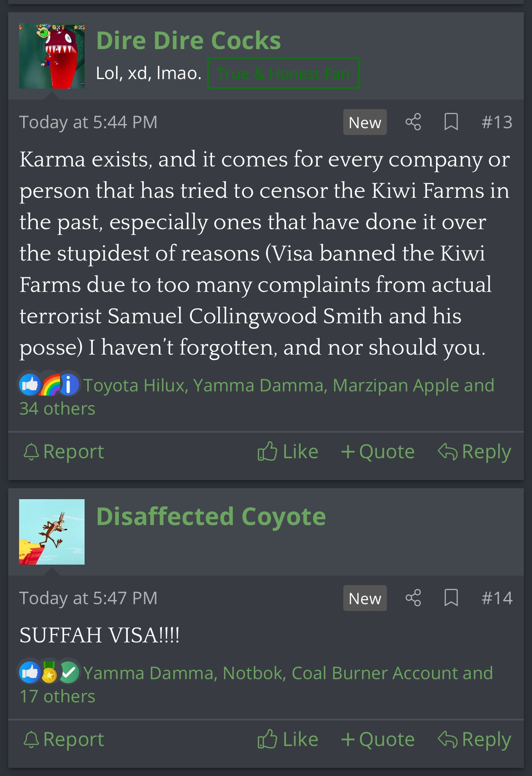This screenshot has width=532, height=776.
Task: Toggle bookmark on post #14
Action: (451, 598)
